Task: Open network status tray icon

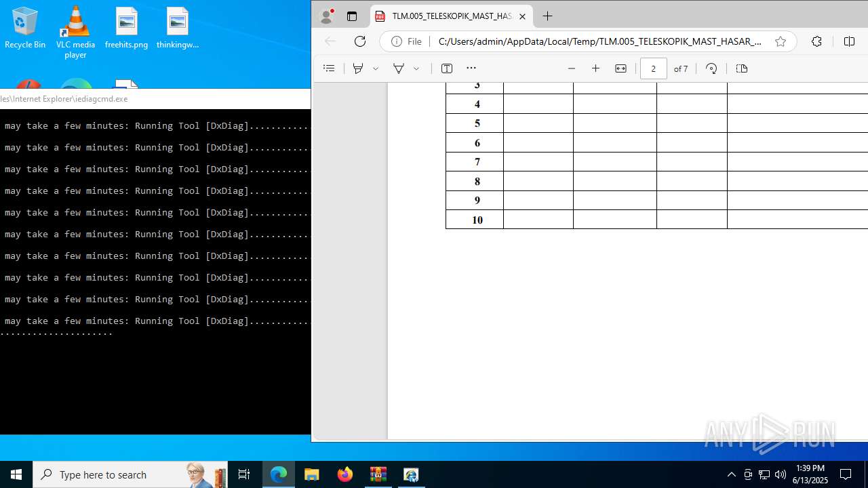Action: pos(764,474)
